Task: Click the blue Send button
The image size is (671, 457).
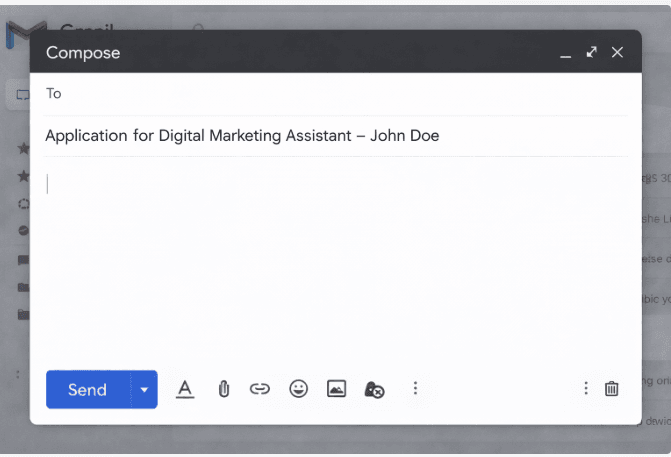Action: (x=87, y=389)
